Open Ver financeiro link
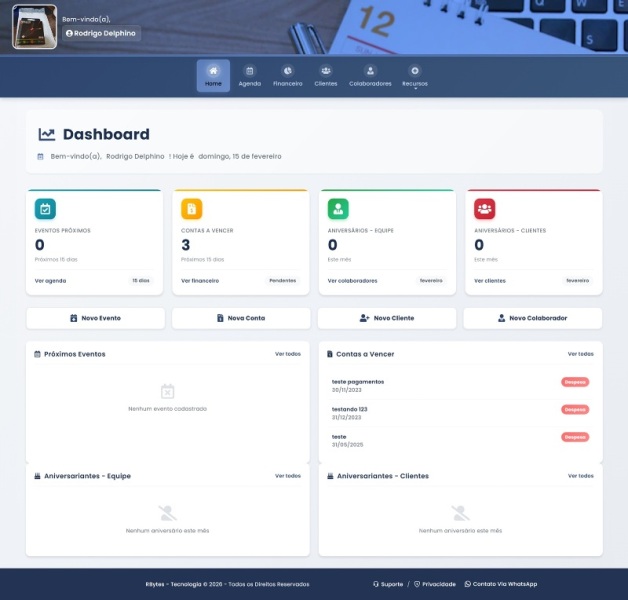The image size is (628, 600). pos(200,281)
